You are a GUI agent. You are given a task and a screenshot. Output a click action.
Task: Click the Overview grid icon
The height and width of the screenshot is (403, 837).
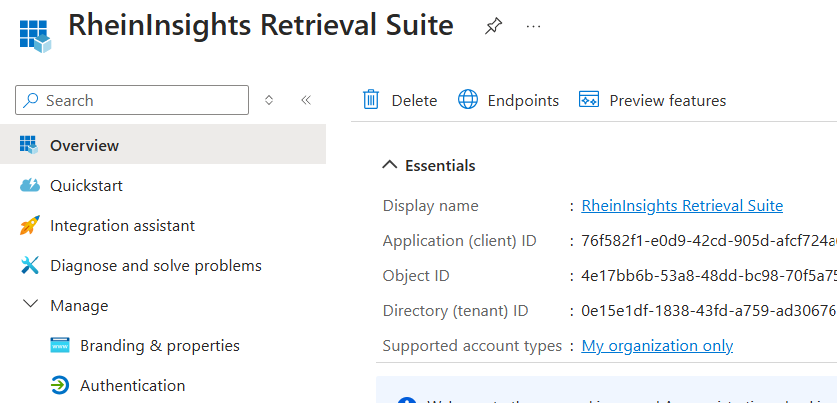(29, 145)
